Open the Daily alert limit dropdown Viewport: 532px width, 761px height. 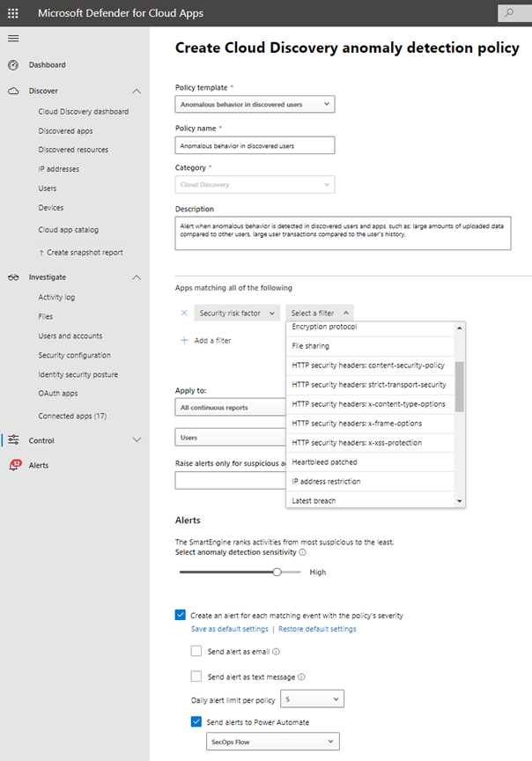tap(312, 699)
